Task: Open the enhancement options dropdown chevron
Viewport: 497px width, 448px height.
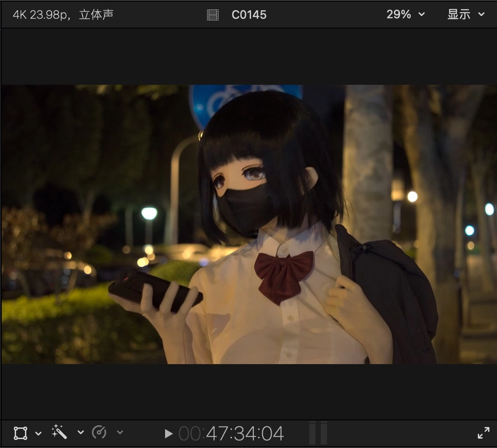Action: pos(81,432)
